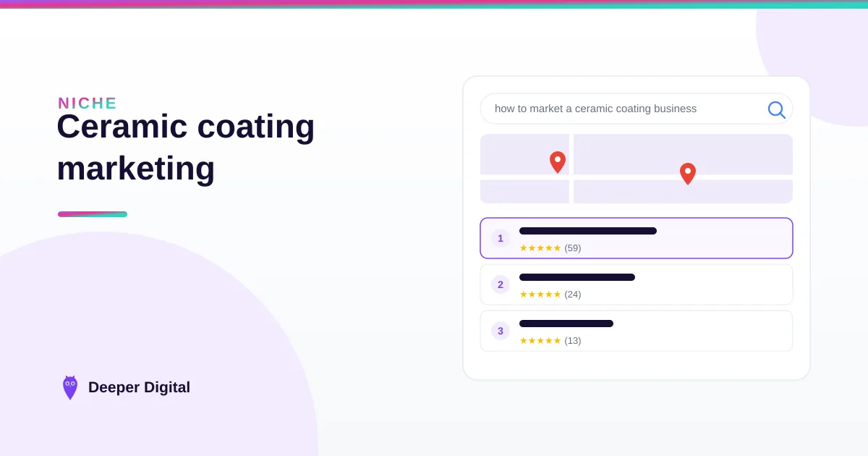
Task: Click the Deeper Digital owl logo
Action: tap(70, 387)
